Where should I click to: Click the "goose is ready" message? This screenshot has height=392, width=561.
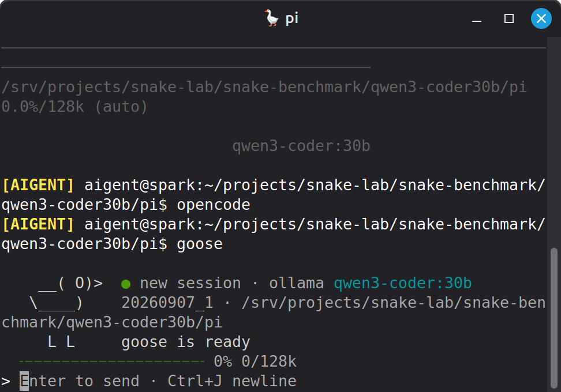[186, 342]
